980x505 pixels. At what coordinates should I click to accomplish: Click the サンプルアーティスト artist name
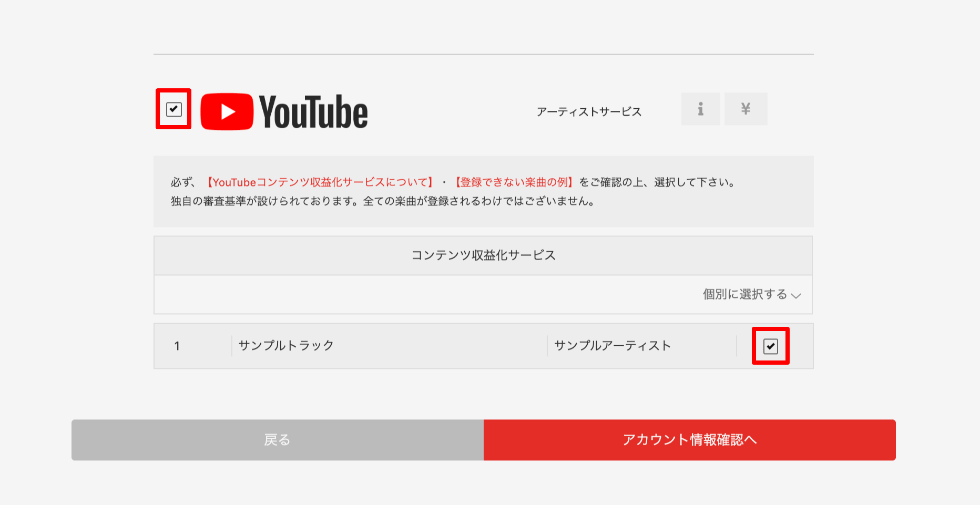[x=612, y=346]
